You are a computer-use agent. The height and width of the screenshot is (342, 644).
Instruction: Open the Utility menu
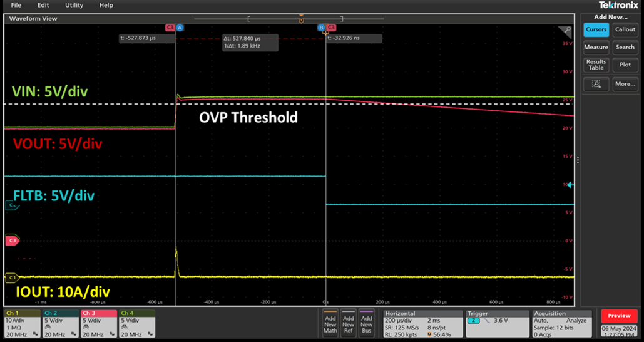[74, 5]
